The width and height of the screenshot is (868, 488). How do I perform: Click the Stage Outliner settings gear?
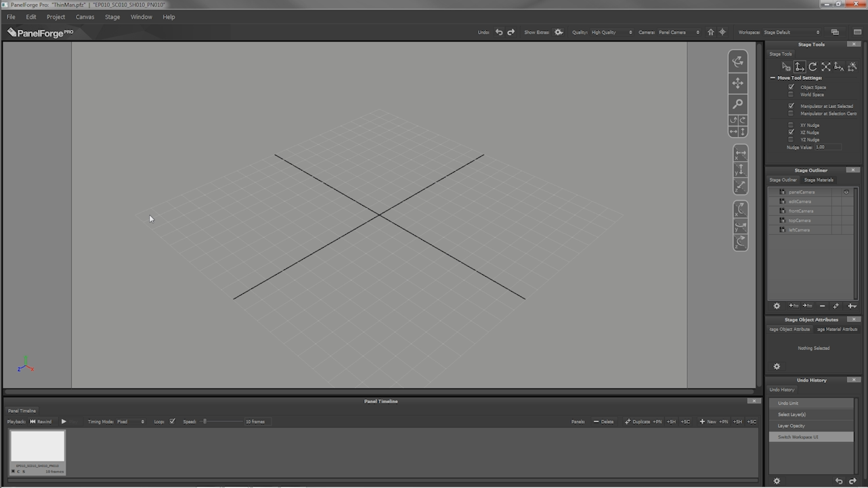click(777, 306)
